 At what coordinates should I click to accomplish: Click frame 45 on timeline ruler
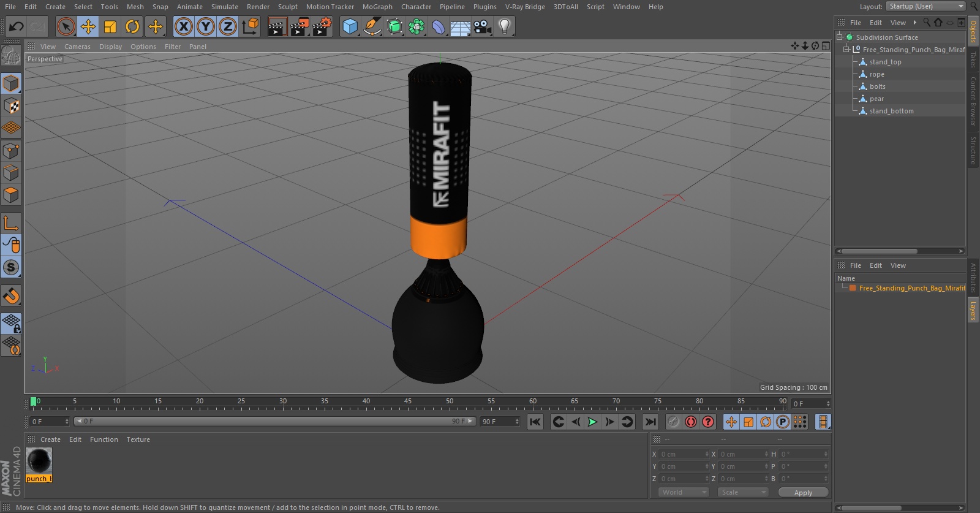(x=408, y=402)
